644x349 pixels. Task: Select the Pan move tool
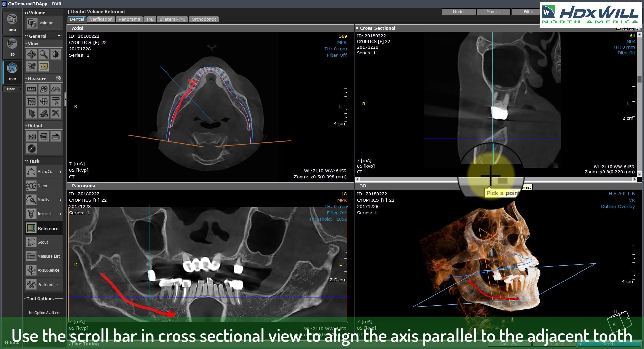[32, 54]
